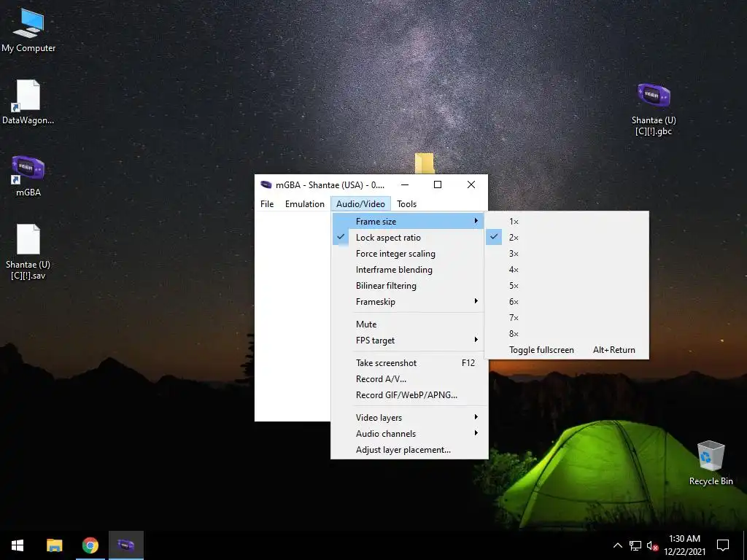The image size is (747, 560).
Task: Open File Explorer from the taskbar
Action: coord(54,545)
